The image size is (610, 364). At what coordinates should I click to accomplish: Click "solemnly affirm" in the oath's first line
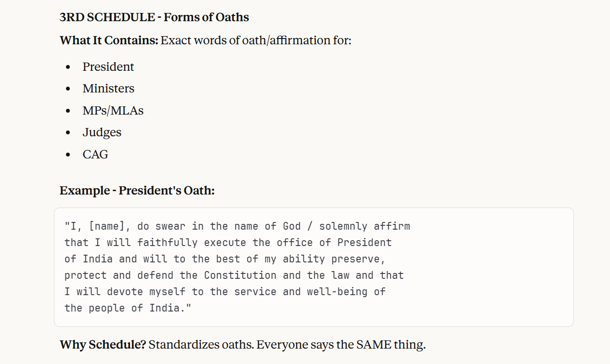pos(364,226)
